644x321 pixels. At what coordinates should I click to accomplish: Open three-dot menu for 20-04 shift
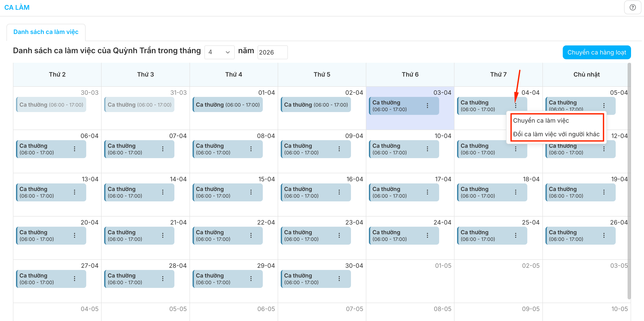click(x=75, y=235)
